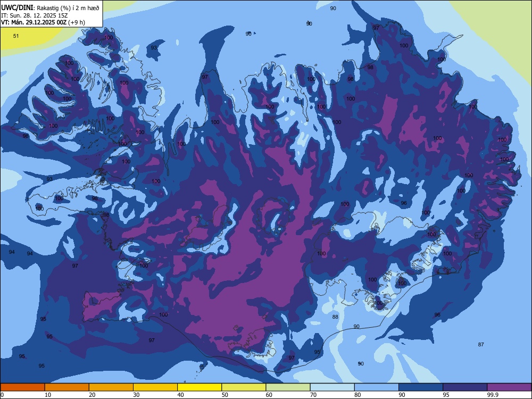Click the dark orange 0–10 legend swatch

[x=22, y=387]
